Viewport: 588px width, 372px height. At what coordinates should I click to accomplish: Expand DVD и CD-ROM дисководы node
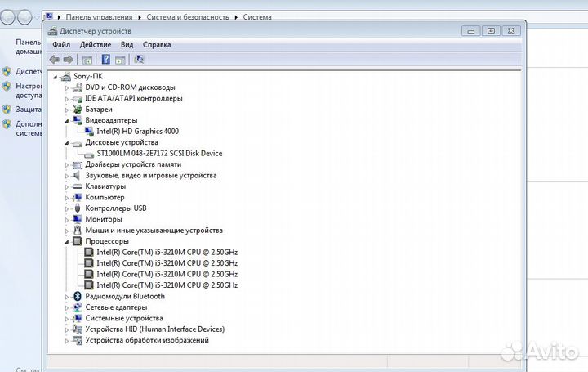pos(67,87)
